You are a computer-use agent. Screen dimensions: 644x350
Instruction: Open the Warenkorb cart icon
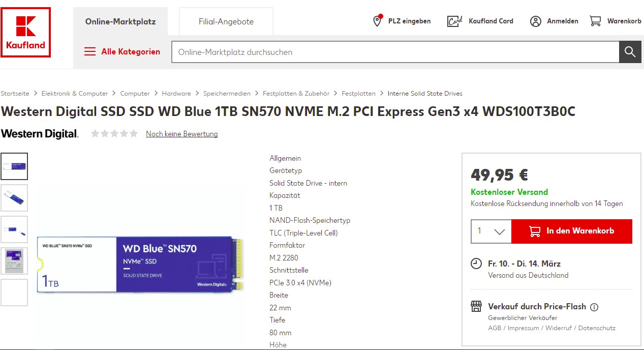[595, 21]
